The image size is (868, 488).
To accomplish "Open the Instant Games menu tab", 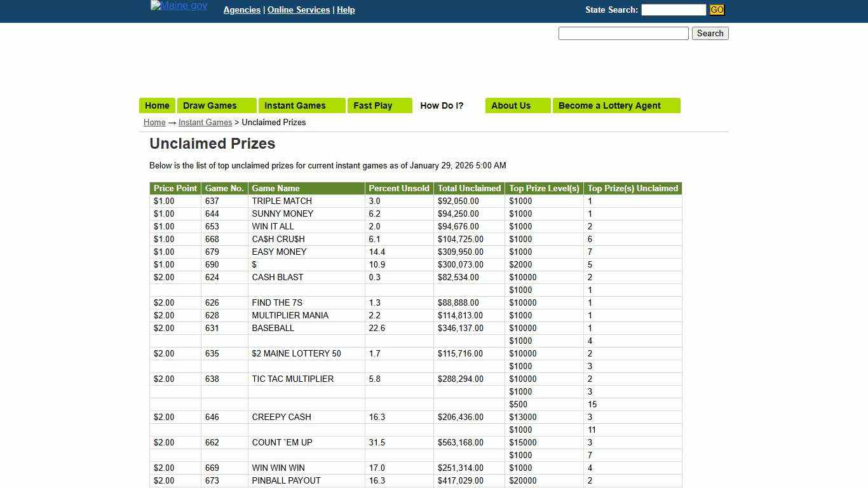I will [x=295, y=105].
